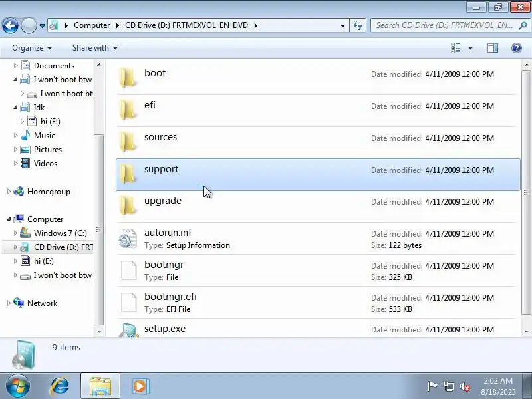This screenshot has width=532, height=399.
Task: Select hi (E:) under Computer
Action: (x=44, y=261)
